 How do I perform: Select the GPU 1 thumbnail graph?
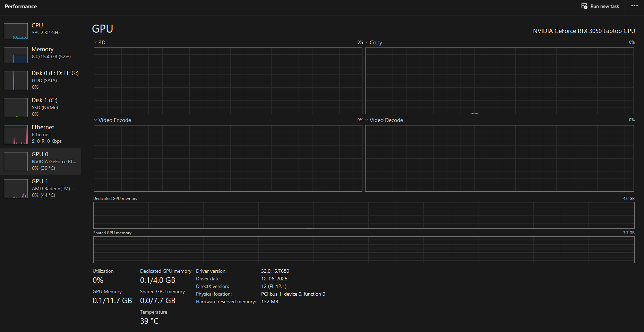16,189
